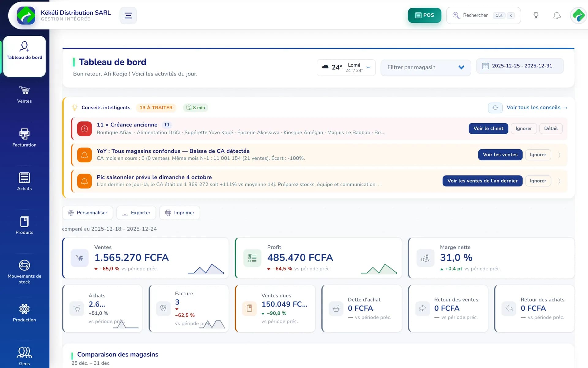Click the Profit checklist card icon
588x368 pixels.
tap(252, 258)
